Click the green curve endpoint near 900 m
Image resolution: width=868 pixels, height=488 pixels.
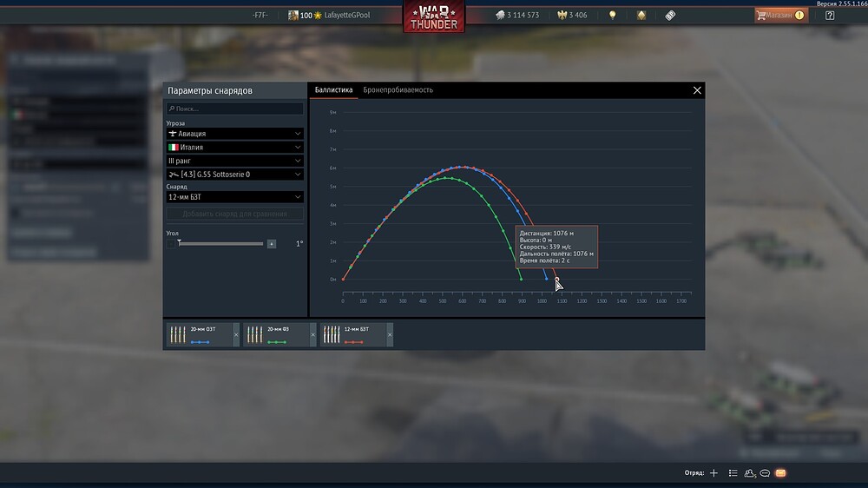[x=522, y=280]
